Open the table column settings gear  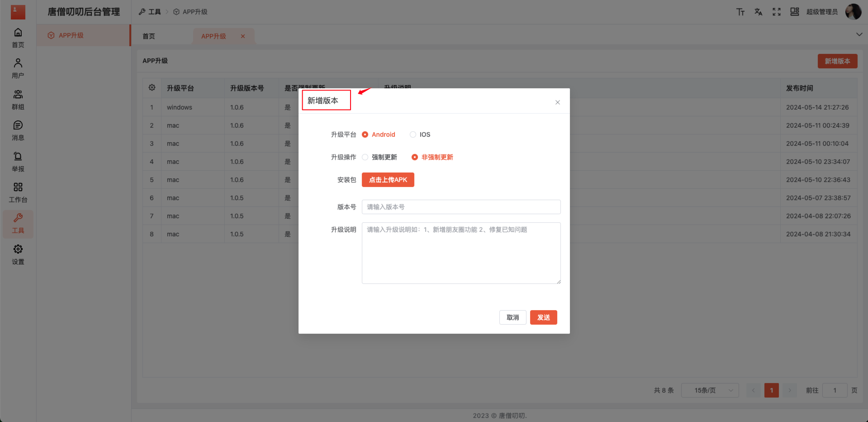(x=152, y=87)
